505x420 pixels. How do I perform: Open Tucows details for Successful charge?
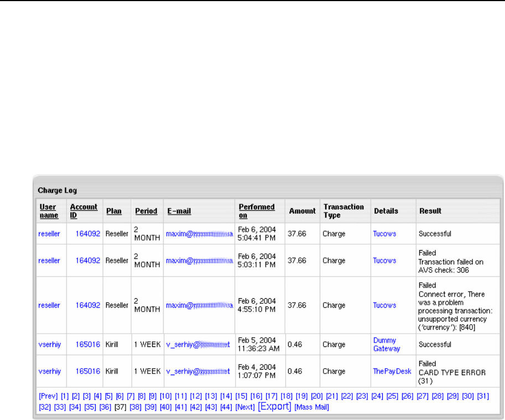(x=384, y=234)
